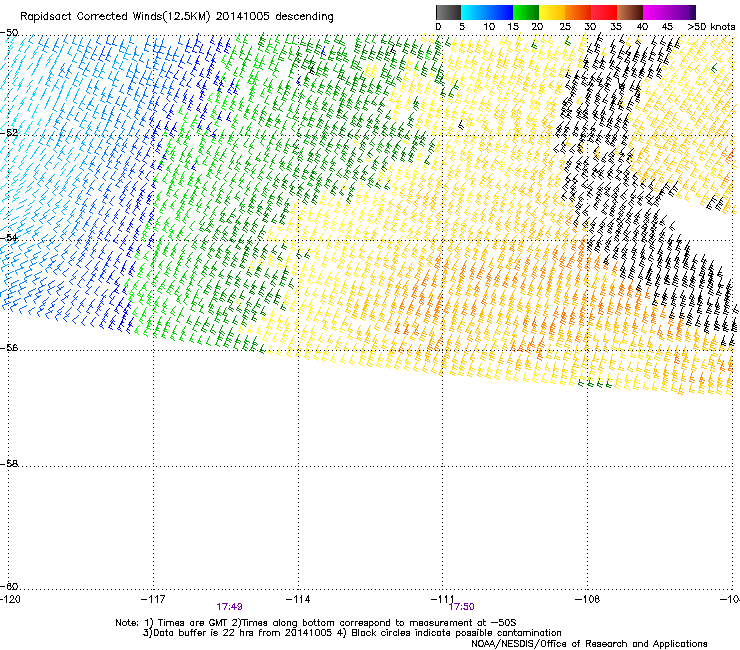Click the 'Data buffer is 22 hrs' note line
The width and height of the screenshot is (740, 650).
pyautogui.click(x=352, y=633)
